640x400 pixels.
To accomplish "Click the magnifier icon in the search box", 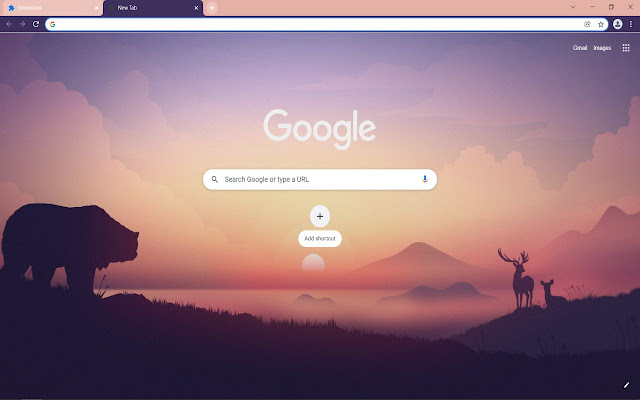I will 215,179.
